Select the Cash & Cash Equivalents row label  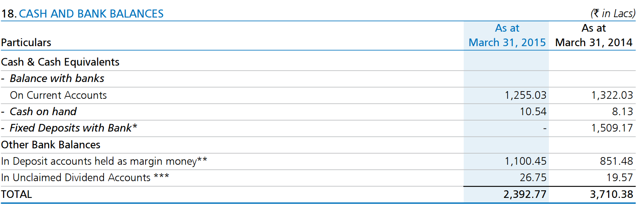pyautogui.click(x=60, y=62)
